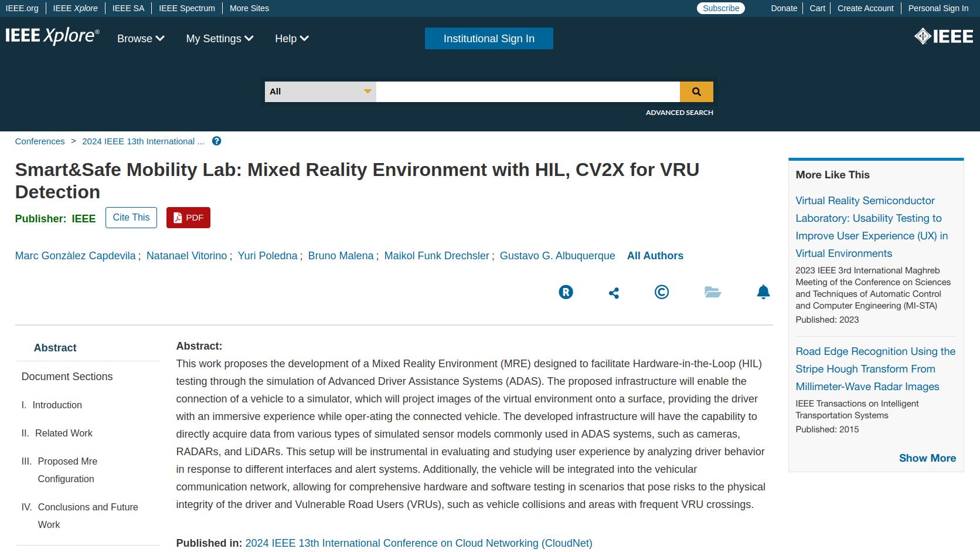Image resolution: width=980 pixels, height=552 pixels.
Task: Click the share icon
Action: 614,293
